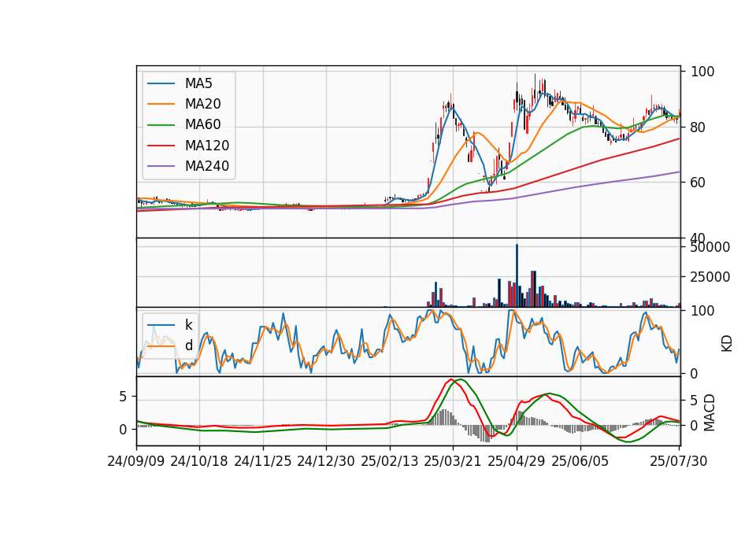The image size is (756, 543).
Task: Click the 25/06/05 date axis label
Action: (x=580, y=461)
